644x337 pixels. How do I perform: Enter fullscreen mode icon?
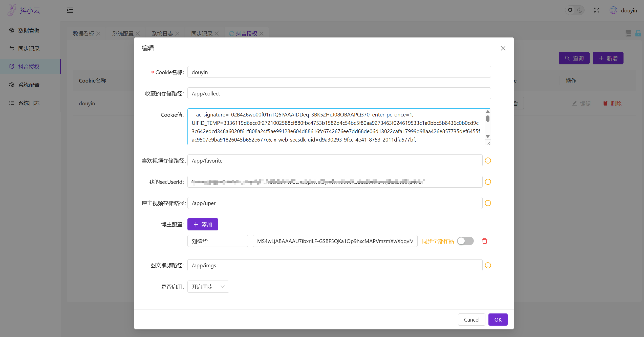(597, 10)
